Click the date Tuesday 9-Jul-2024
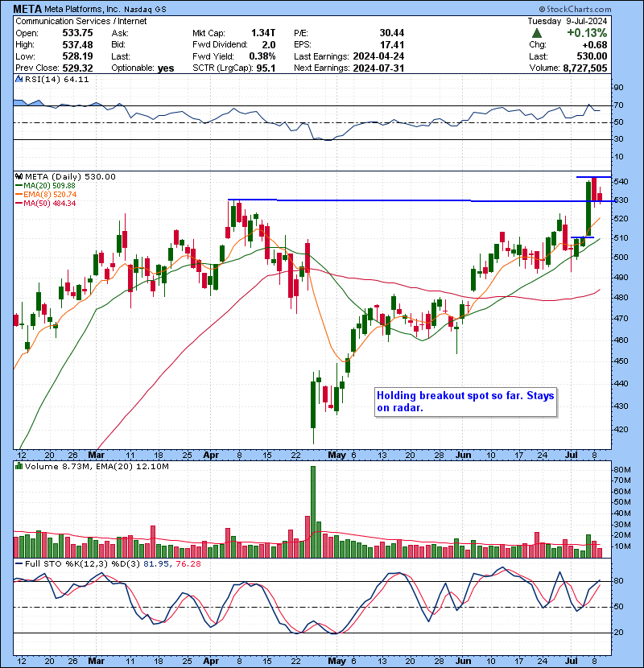Image resolution: width=644 pixels, height=668 pixels. click(568, 21)
